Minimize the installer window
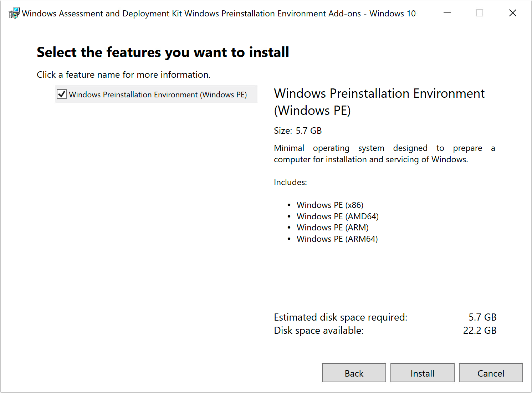Image resolution: width=532 pixels, height=393 pixels. [x=447, y=13]
